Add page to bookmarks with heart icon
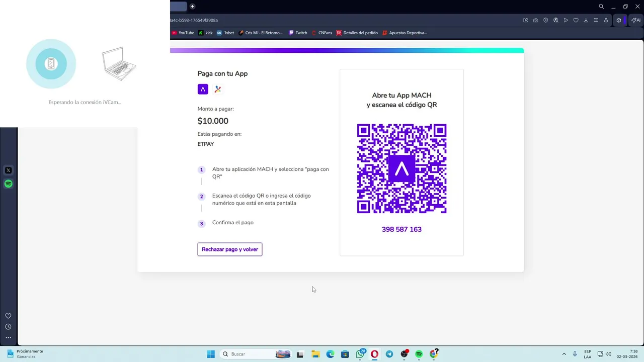The width and height of the screenshot is (644, 362). click(576, 20)
